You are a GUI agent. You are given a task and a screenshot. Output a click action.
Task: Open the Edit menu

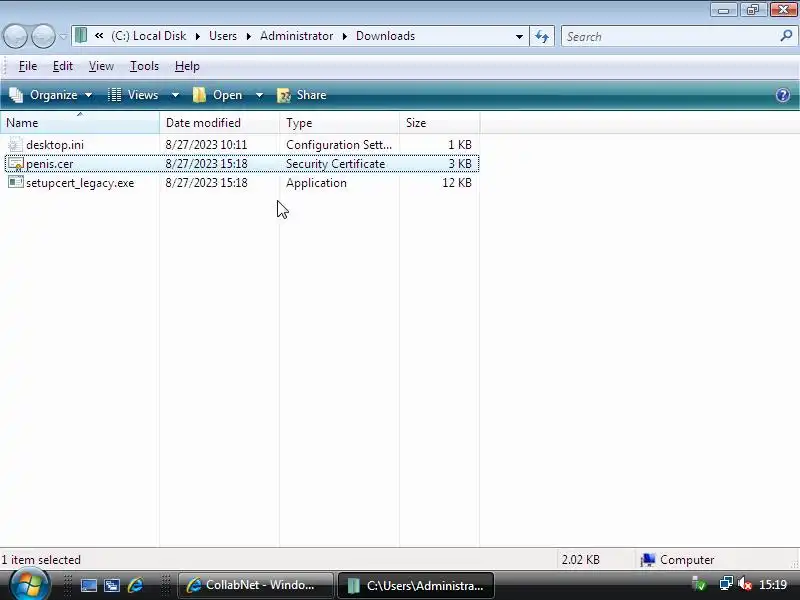tap(63, 66)
